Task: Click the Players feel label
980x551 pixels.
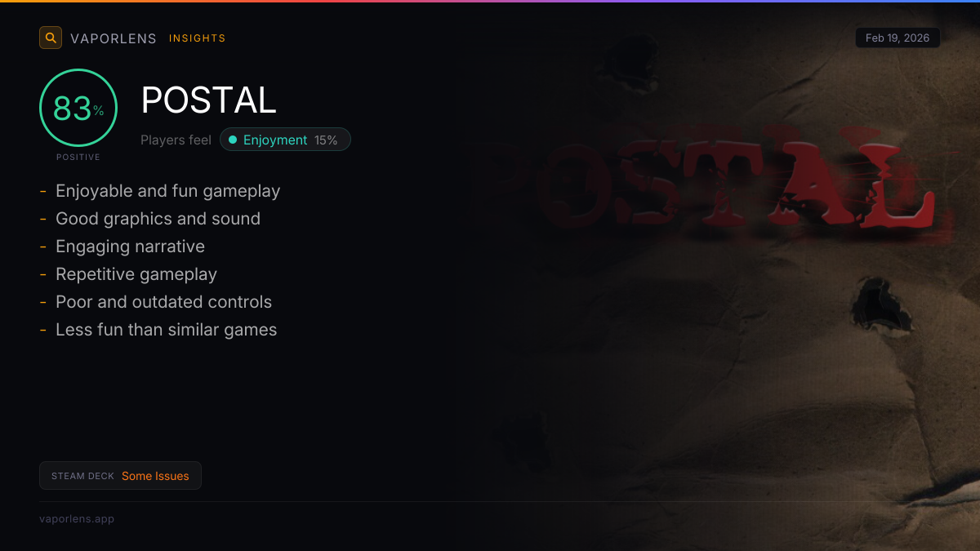Action: click(x=176, y=140)
